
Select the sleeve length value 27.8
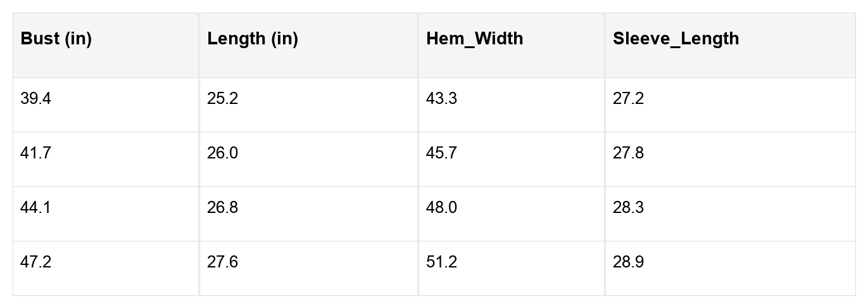tap(628, 153)
